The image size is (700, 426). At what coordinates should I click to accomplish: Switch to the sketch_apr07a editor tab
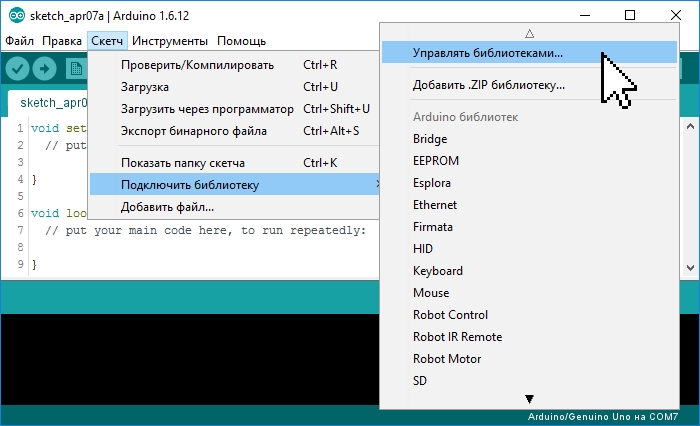pyautogui.click(x=48, y=103)
